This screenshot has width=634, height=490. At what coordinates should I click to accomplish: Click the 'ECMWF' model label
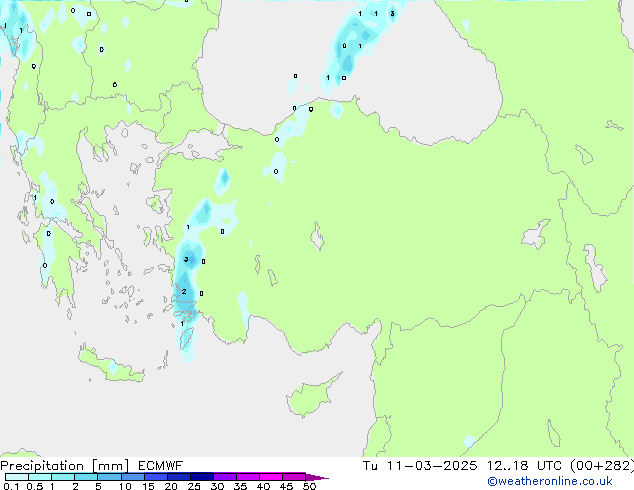[x=160, y=466]
